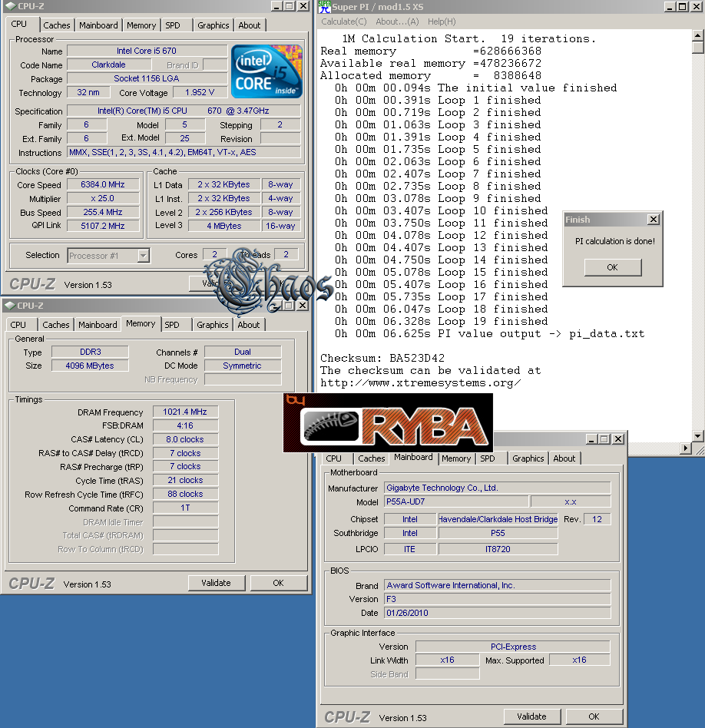Image resolution: width=705 pixels, height=728 pixels.
Task: Select About tab in the Memory CPU-Z window
Action: (x=249, y=325)
